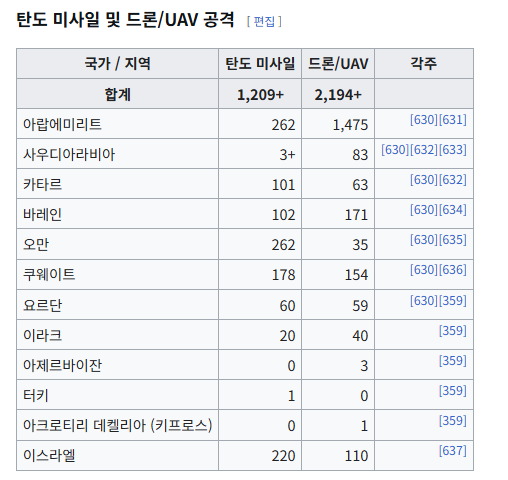Open footnote [631] in the 아랍에미리트 row
This screenshot has height=480, width=508.
pyautogui.click(x=453, y=119)
